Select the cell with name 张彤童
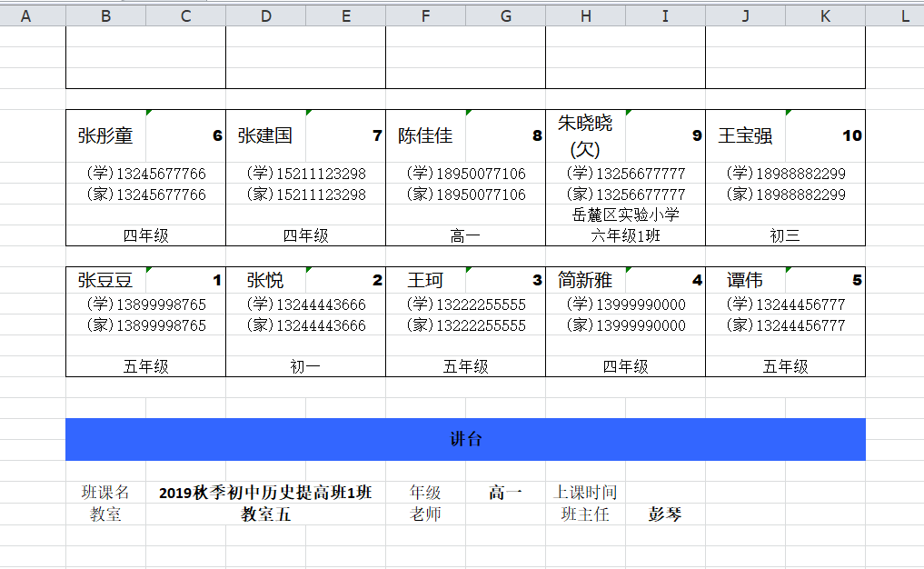The height and width of the screenshot is (569, 924). [x=105, y=136]
